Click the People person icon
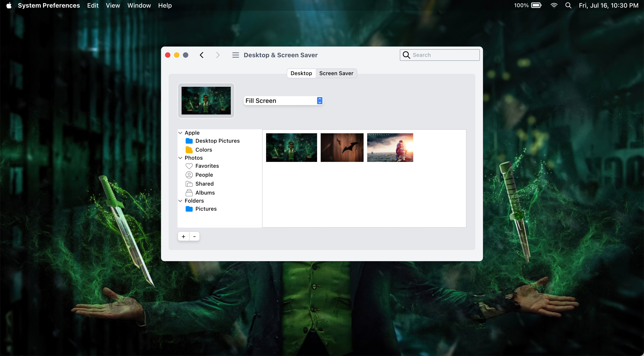Screen dimensions: 644x356 pyautogui.click(x=189, y=175)
